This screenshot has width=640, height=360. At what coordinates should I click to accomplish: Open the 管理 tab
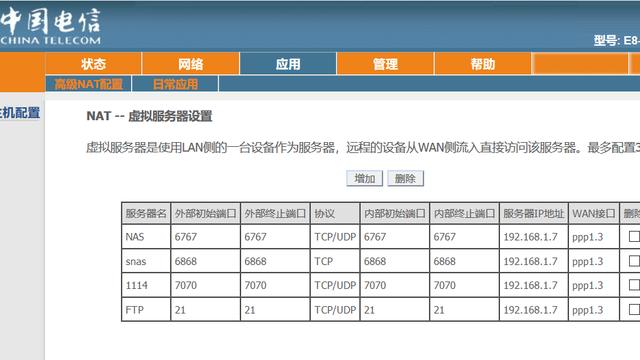(385, 64)
